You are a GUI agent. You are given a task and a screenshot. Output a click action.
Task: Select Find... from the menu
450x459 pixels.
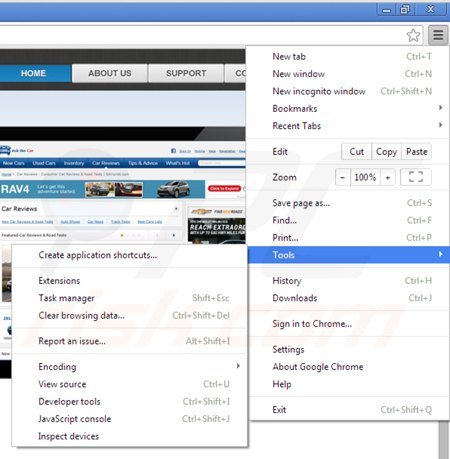tap(348, 220)
